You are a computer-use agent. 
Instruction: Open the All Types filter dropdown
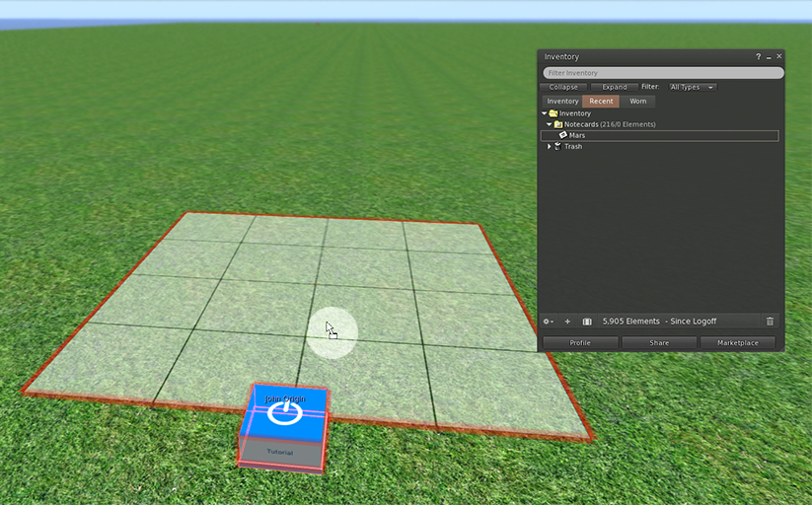[693, 87]
